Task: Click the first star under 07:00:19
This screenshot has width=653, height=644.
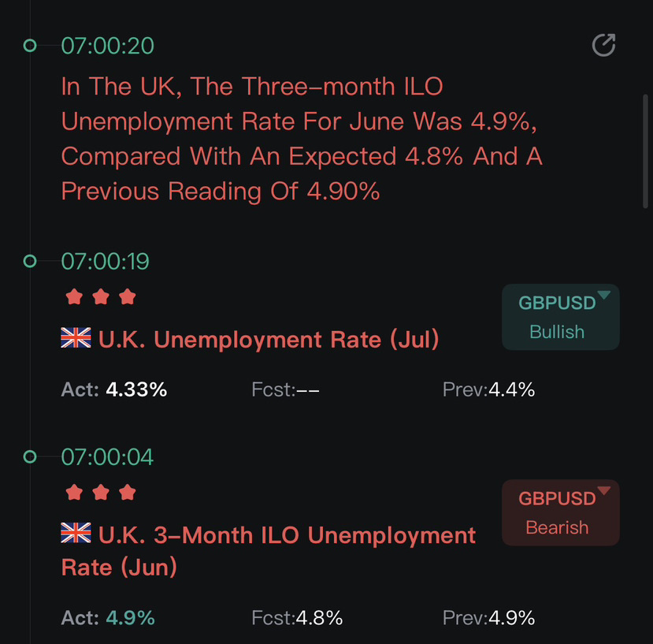Action: [x=74, y=297]
